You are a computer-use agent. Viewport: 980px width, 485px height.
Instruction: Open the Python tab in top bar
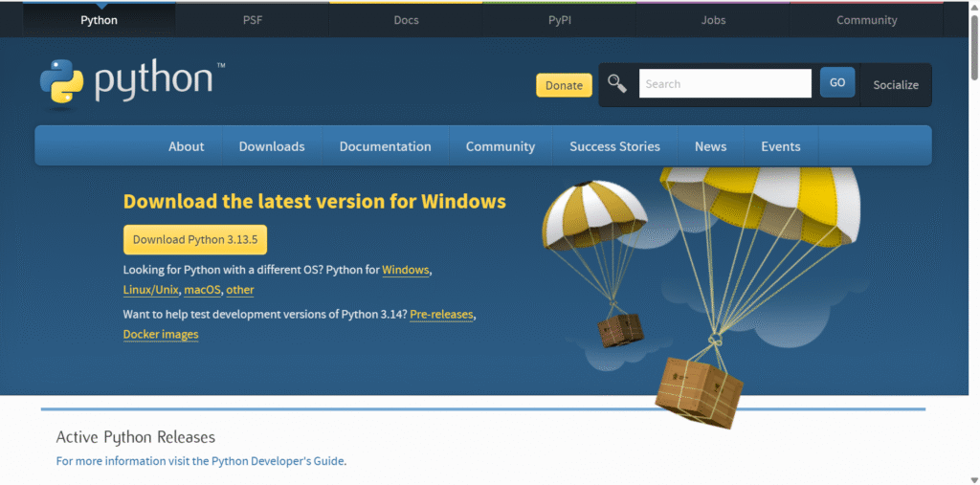pyautogui.click(x=99, y=20)
